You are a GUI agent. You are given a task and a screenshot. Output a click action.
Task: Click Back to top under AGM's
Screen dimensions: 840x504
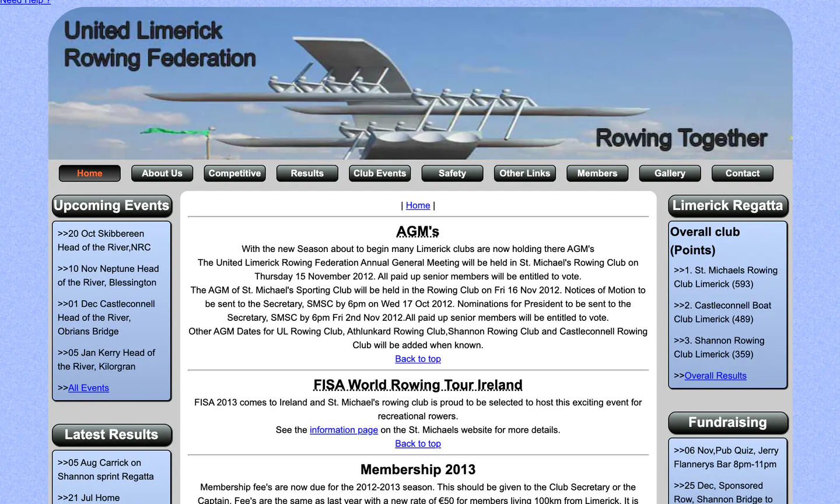pos(418,359)
